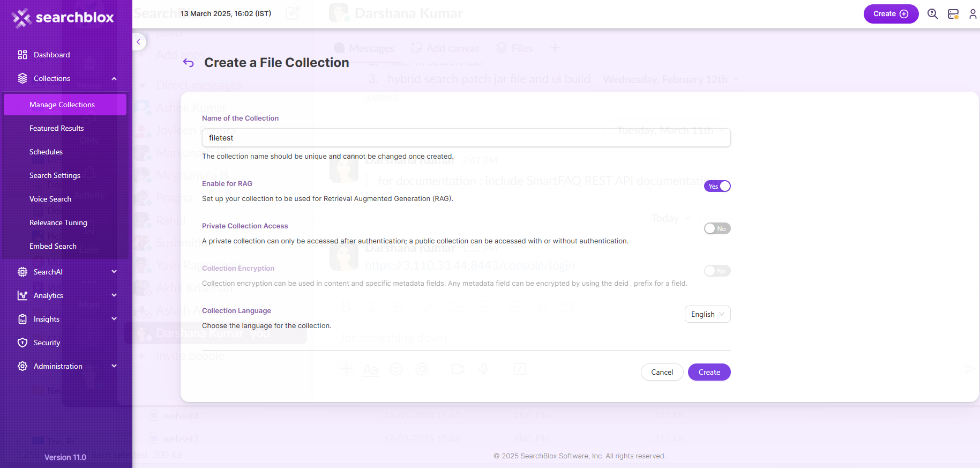Click the SearchBlox logo
Screen dimensions: 980x468
63,18
